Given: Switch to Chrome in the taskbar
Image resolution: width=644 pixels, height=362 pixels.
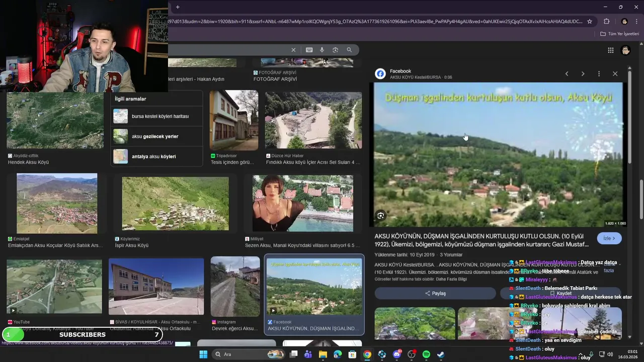Looking at the screenshot, I should [367, 354].
